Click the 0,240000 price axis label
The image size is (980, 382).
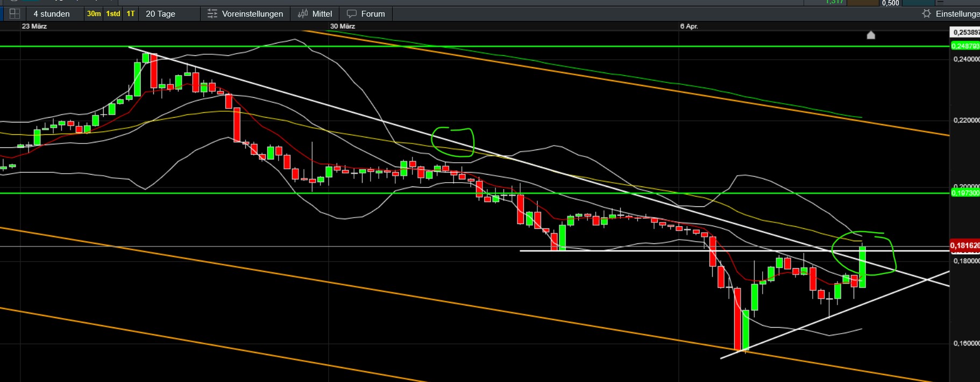tap(966, 59)
